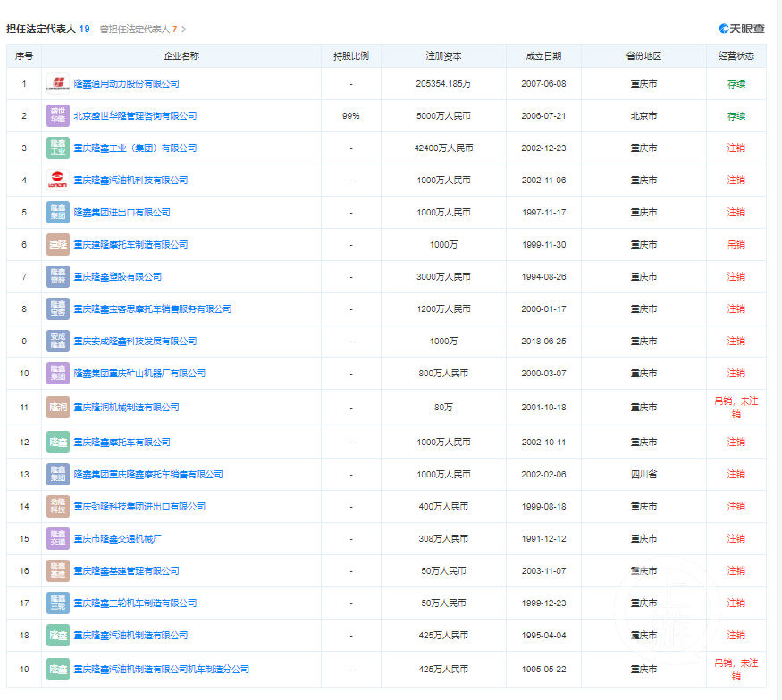Click the 经营状态 column header
This screenshot has width=782, height=700.
pyautogui.click(x=736, y=55)
